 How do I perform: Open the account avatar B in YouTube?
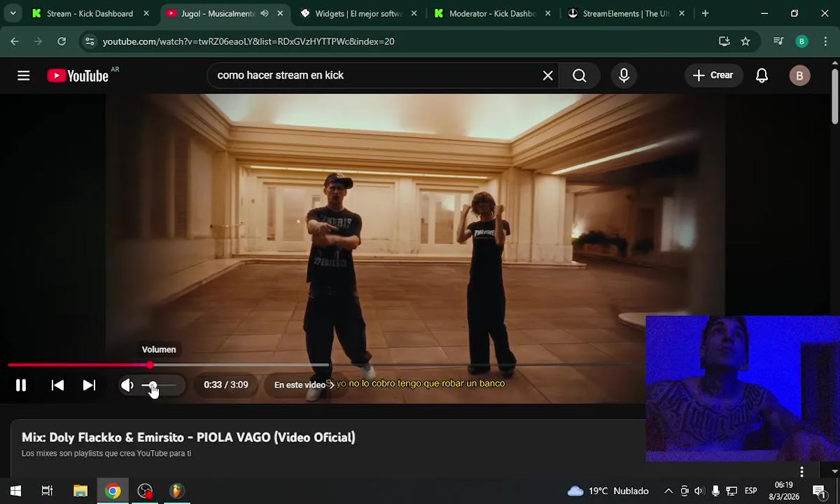click(x=799, y=76)
